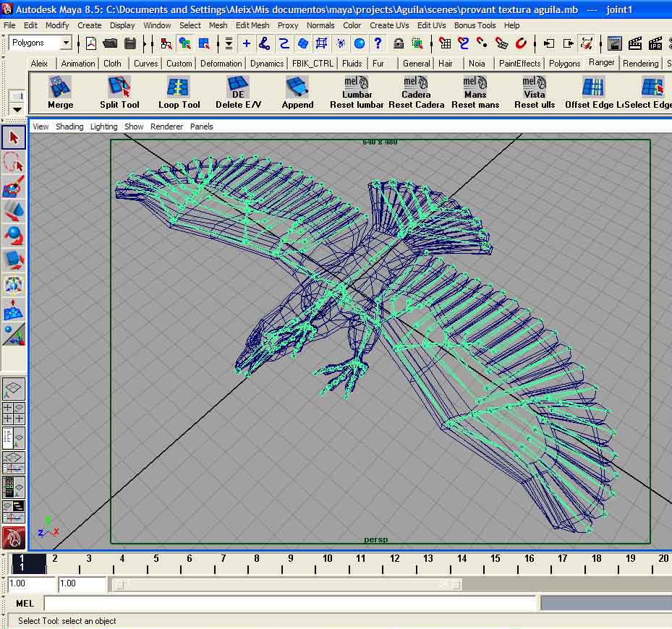Select the Universal Manipulator tool
The image size is (672, 629).
(x=14, y=286)
